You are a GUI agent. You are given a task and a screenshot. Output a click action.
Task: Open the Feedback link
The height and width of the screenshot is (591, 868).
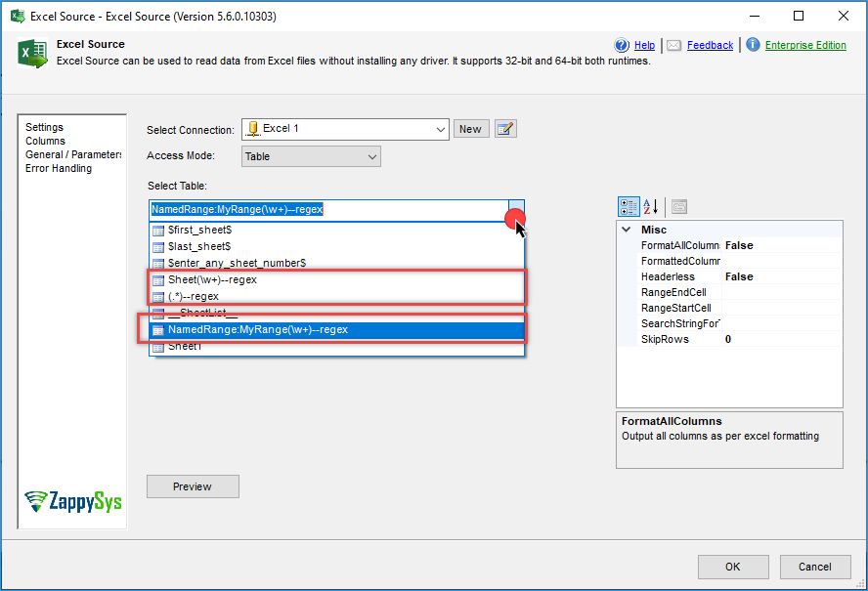pyautogui.click(x=711, y=45)
